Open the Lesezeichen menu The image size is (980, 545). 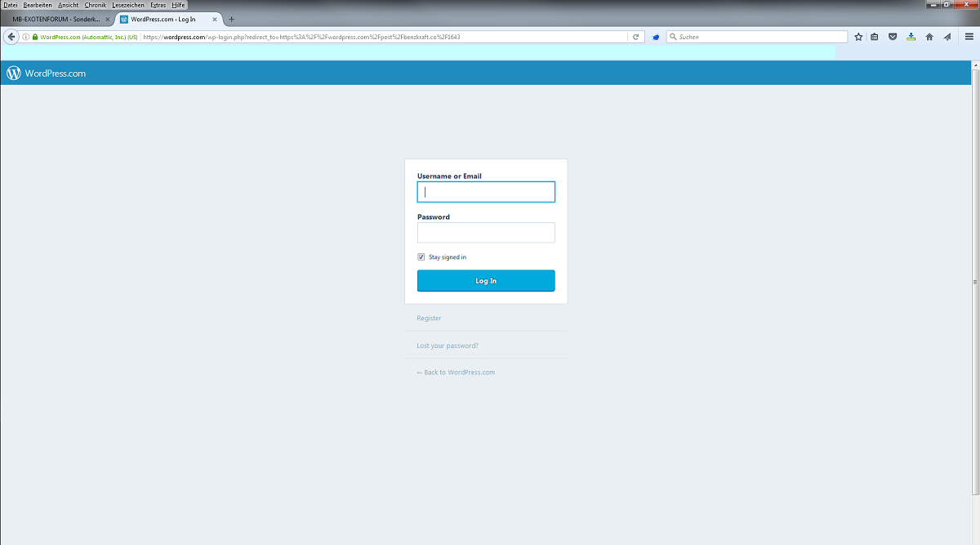pyautogui.click(x=128, y=5)
